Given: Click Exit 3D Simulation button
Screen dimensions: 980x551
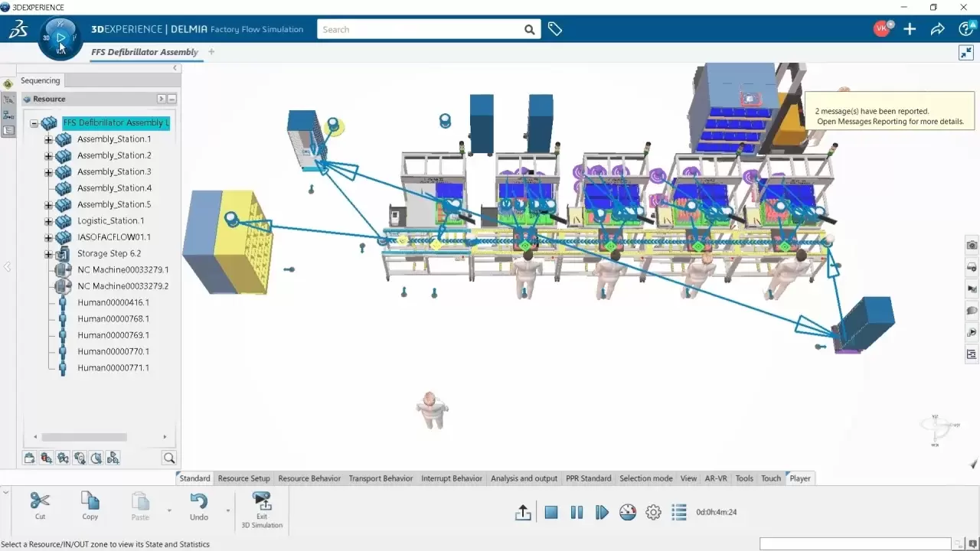Looking at the screenshot, I should [262, 509].
